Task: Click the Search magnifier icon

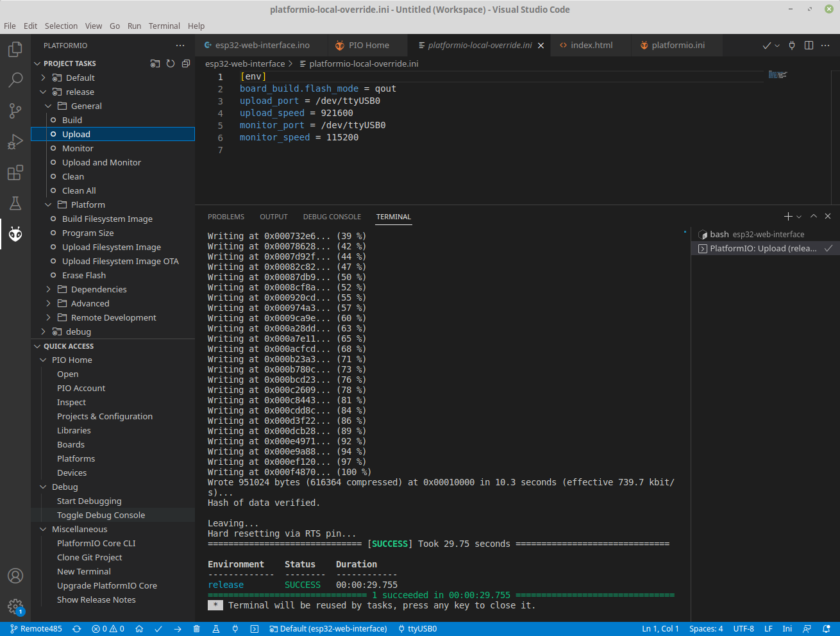Action: click(x=15, y=80)
